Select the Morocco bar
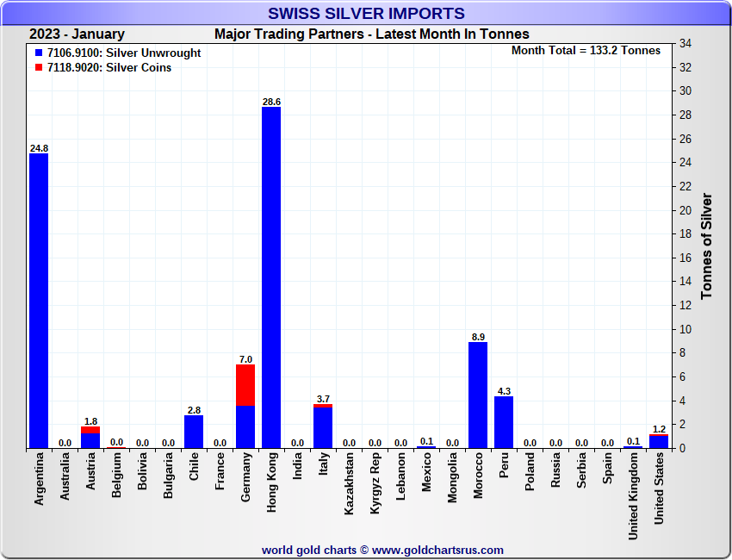This screenshot has width=732, height=560. point(478,395)
